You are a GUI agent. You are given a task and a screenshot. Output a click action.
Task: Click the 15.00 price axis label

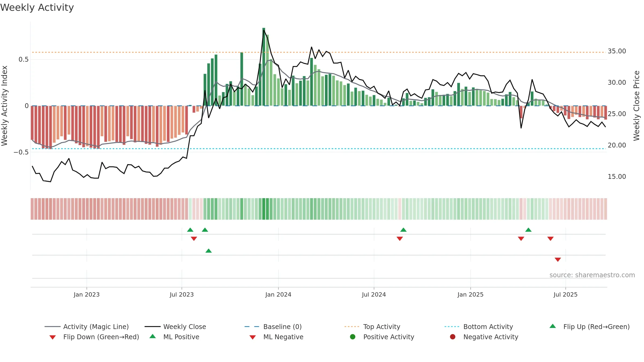pos(617,177)
